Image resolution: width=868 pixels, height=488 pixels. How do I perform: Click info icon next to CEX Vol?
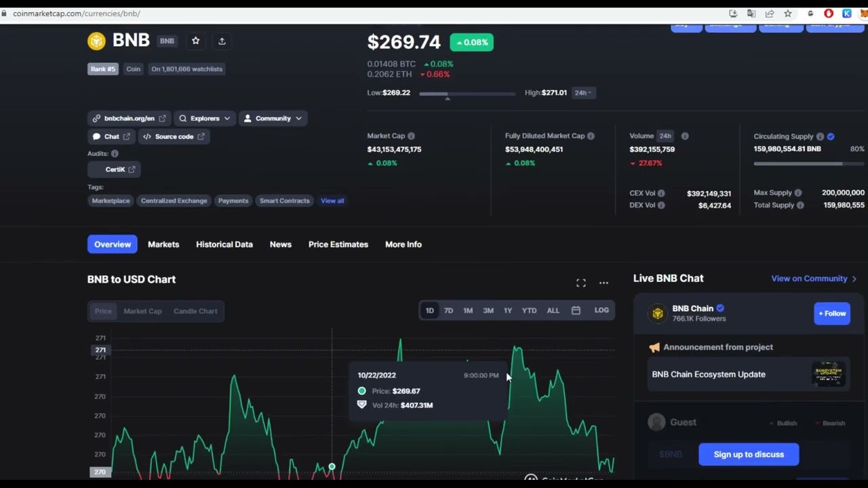(661, 194)
